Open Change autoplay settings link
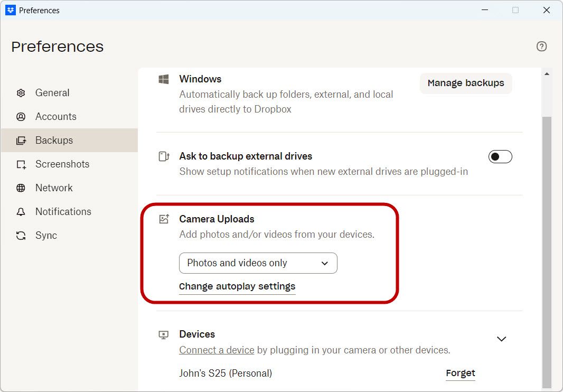The width and height of the screenshot is (563, 392). (x=237, y=286)
